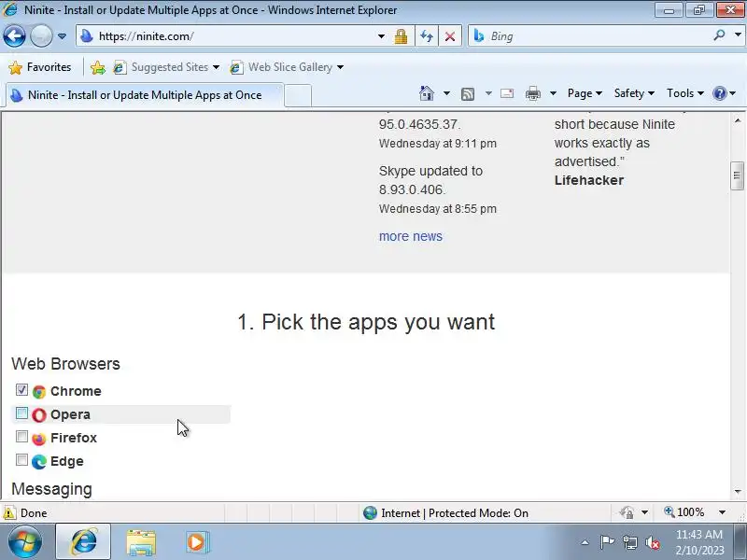This screenshot has height=560, width=747.
Task: Select the Ninite browser tab
Action: [145, 95]
